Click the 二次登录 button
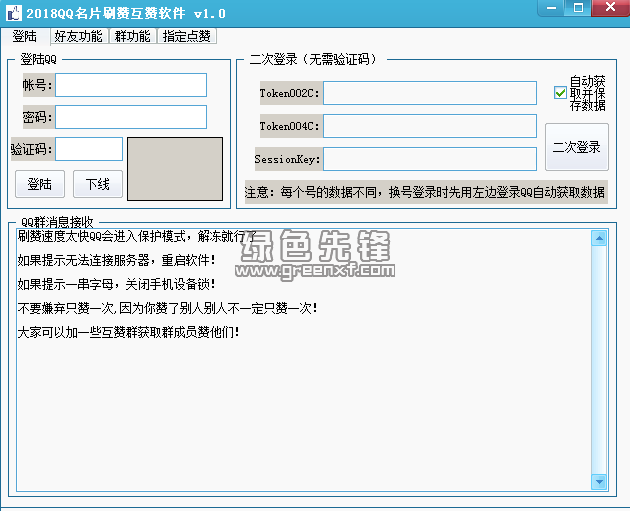 (577, 147)
